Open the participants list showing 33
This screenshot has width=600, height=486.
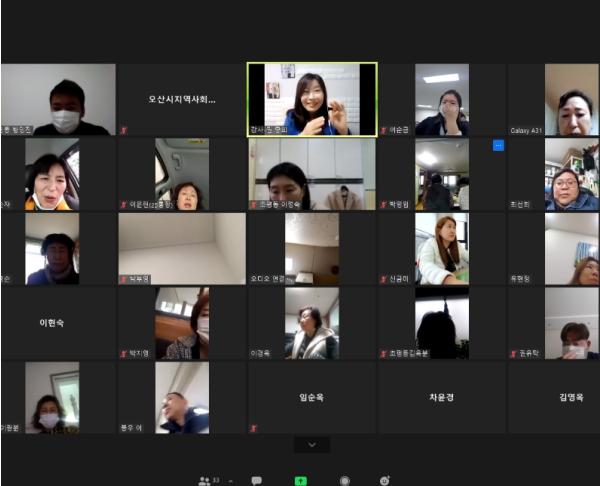(209, 481)
